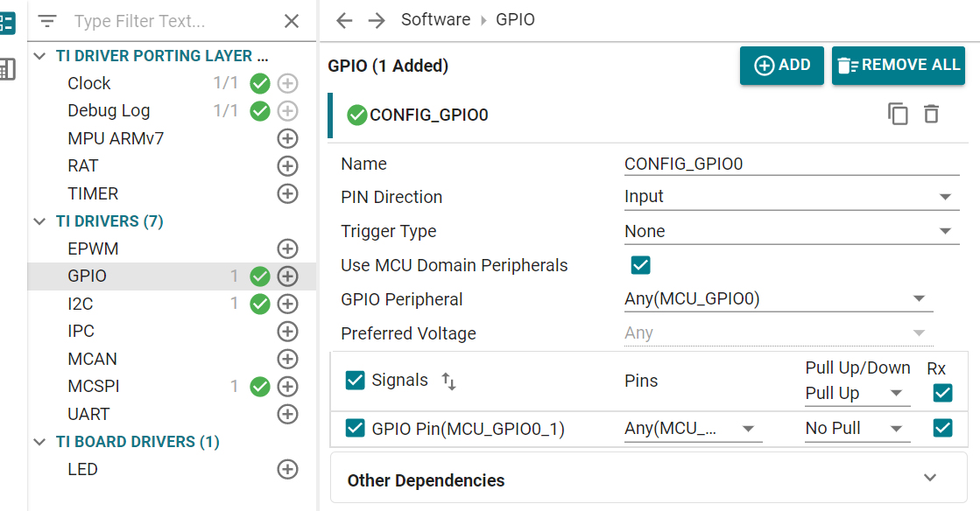Add a TIMER instance using its plus icon
Image resolution: width=980 pixels, height=511 pixels.
pos(287,193)
